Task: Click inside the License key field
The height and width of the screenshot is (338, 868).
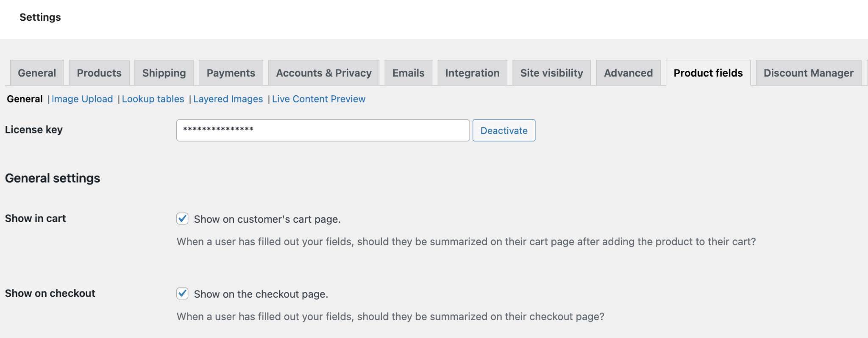Action: [323, 130]
